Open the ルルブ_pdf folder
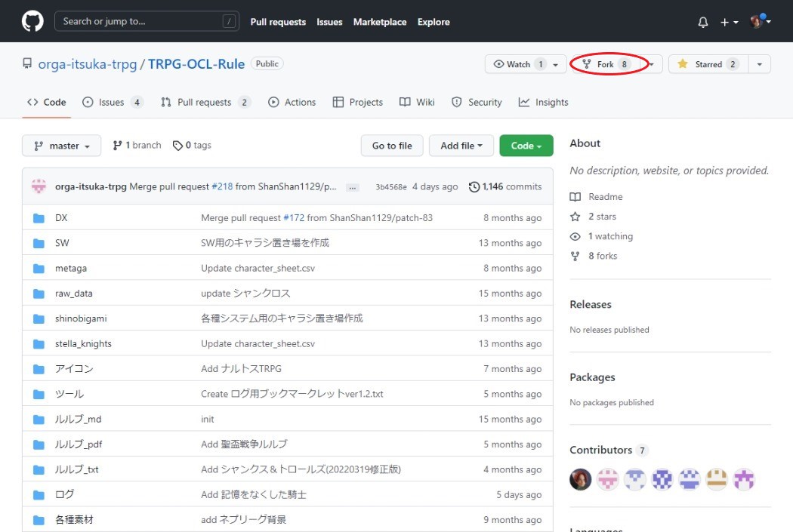This screenshot has width=793, height=532. click(79, 444)
